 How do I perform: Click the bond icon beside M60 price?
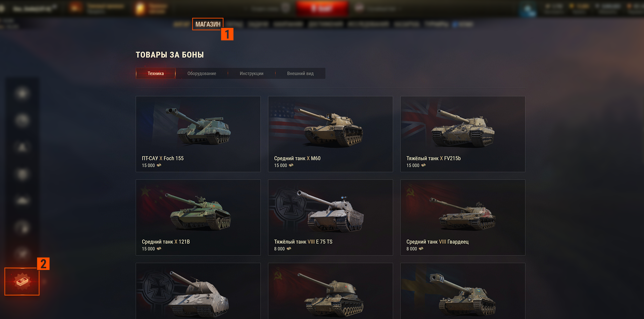(291, 165)
